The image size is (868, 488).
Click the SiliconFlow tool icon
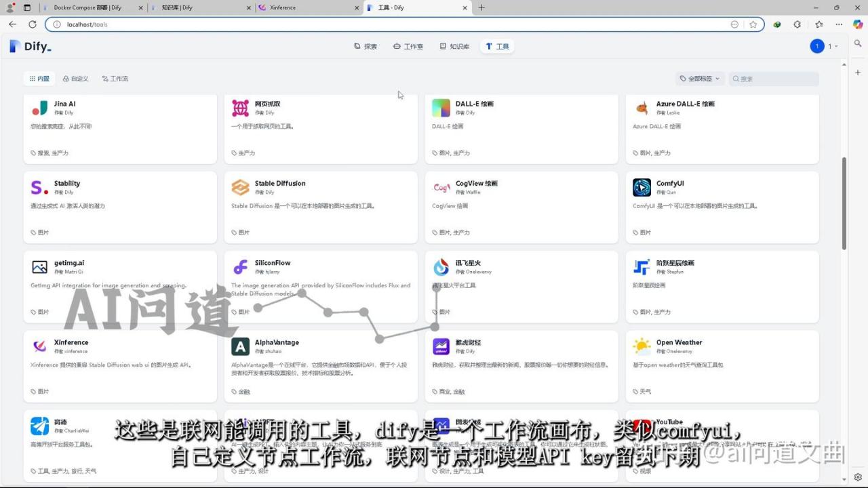point(240,267)
